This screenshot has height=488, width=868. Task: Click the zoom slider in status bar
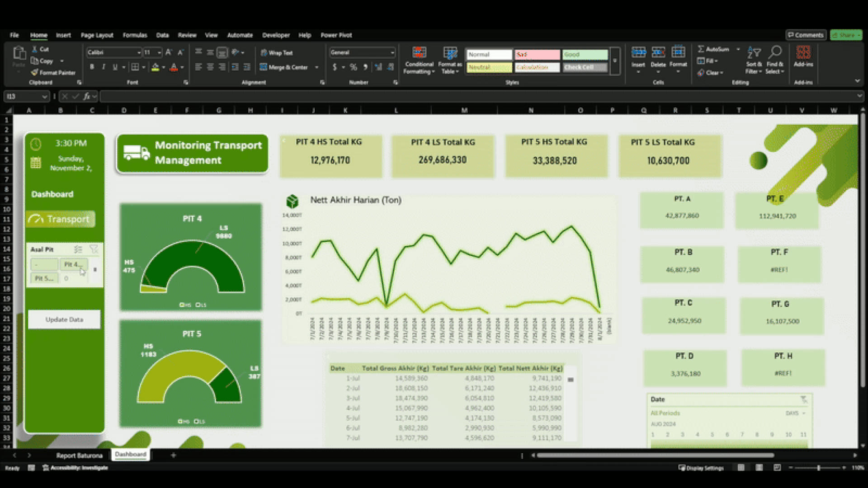point(818,468)
